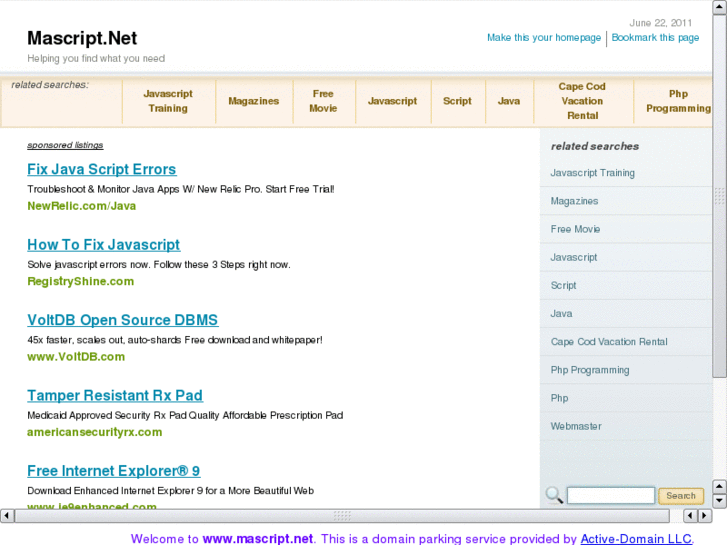727x545 pixels.
Task: Click the inner frame scroll-right arrow button
Action: click(705, 515)
